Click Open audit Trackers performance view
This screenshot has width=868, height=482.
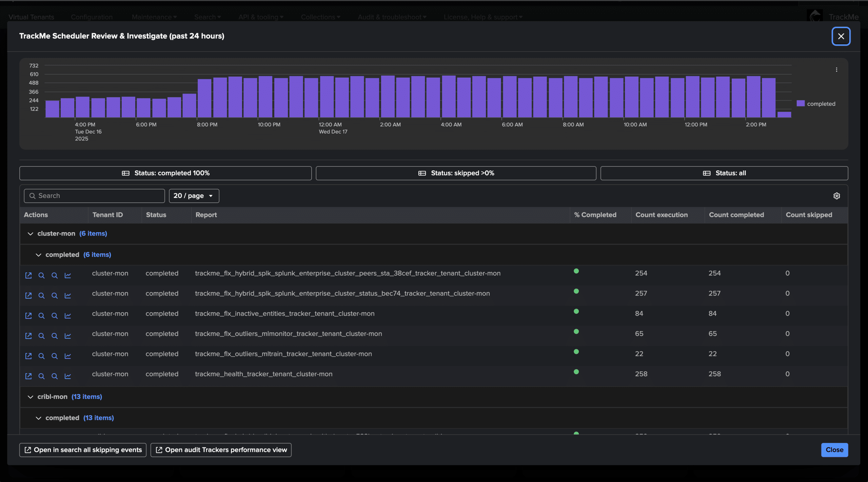coord(221,450)
